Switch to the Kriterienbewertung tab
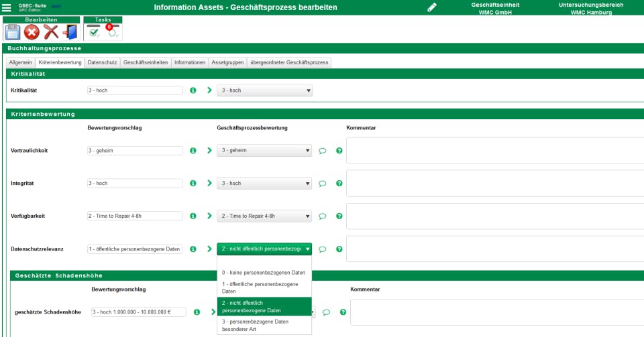Screen dimensions: 644x337 [x=60, y=62]
